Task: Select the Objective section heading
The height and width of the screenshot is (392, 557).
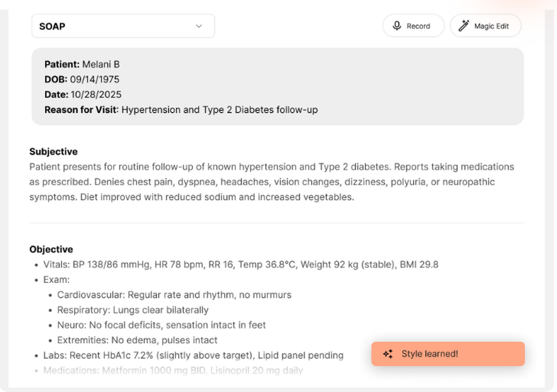Action: point(51,249)
